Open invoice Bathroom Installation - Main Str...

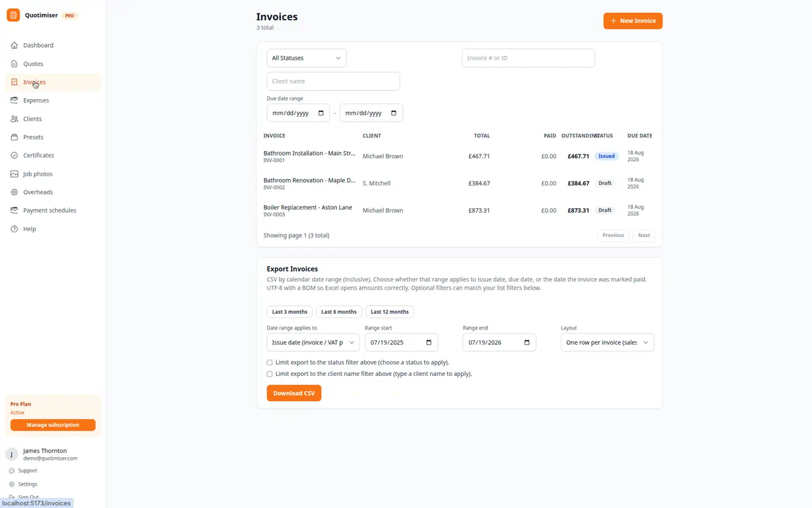click(310, 153)
